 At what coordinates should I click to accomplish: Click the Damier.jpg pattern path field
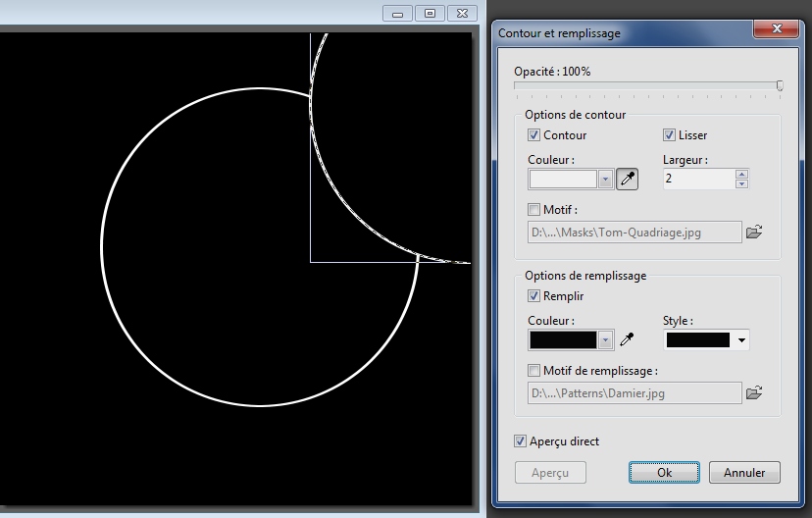pyautogui.click(x=634, y=392)
